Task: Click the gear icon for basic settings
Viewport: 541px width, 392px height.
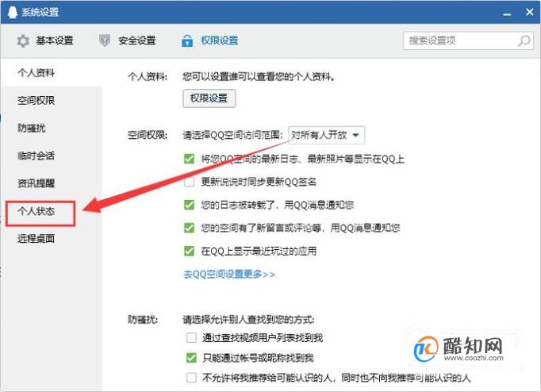Action: pos(23,41)
